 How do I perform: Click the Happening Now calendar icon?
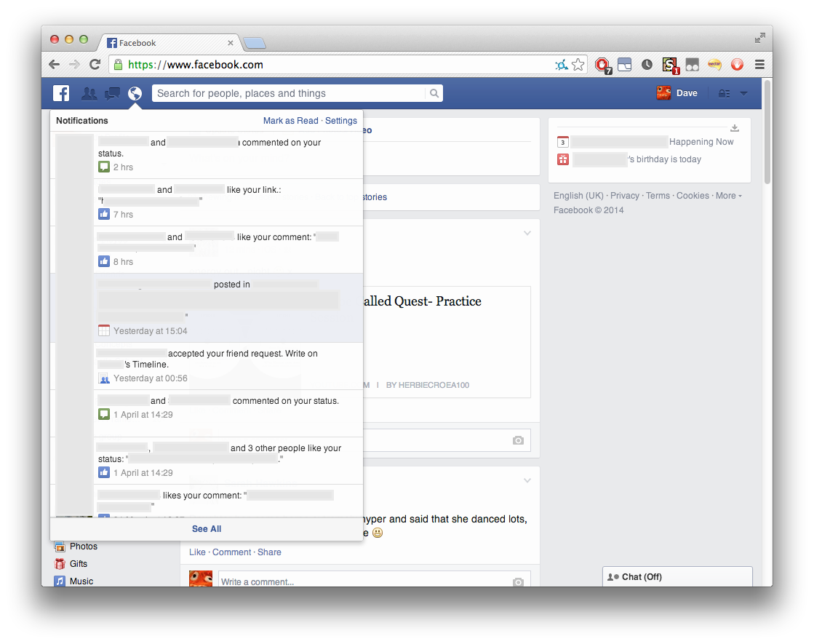click(563, 142)
